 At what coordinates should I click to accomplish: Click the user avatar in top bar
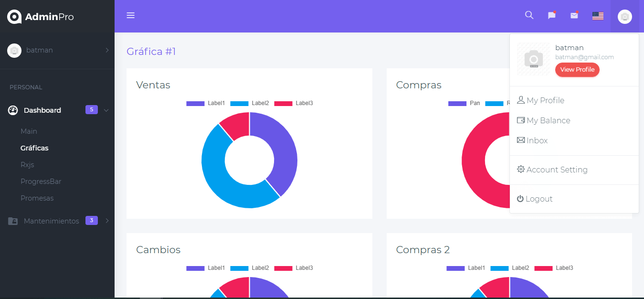pos(624,17)
